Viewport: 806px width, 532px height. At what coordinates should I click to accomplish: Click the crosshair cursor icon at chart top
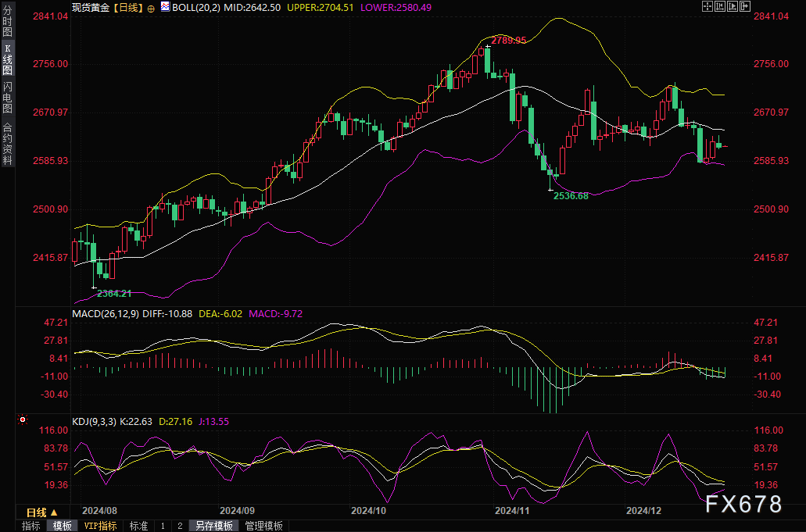coord(707,6)
